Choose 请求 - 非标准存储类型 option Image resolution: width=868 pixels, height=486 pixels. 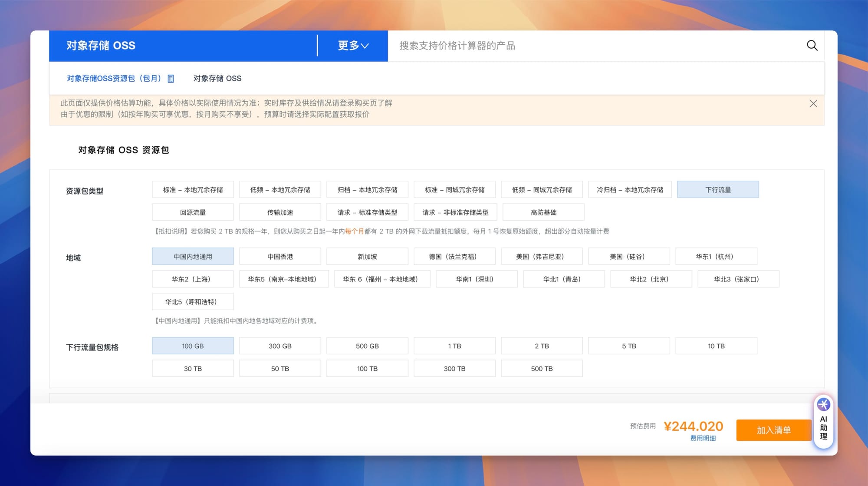[x=455, y=212]
